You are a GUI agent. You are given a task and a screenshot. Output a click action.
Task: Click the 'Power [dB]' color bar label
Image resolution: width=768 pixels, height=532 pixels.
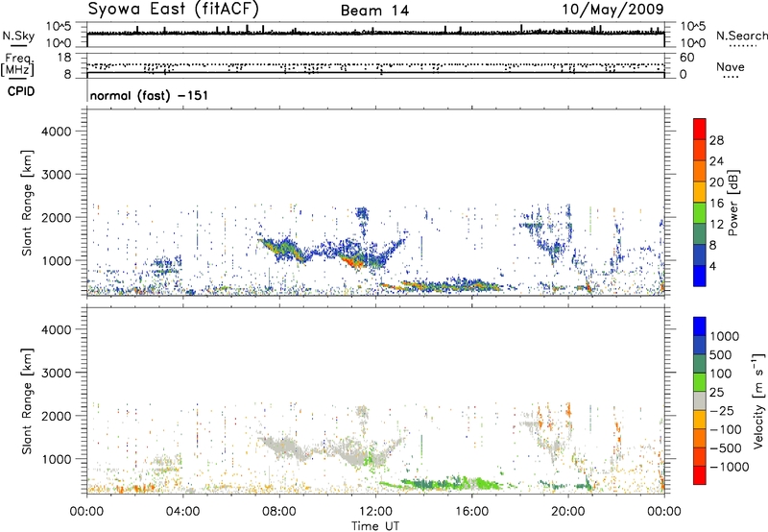[x=732, y=203]
